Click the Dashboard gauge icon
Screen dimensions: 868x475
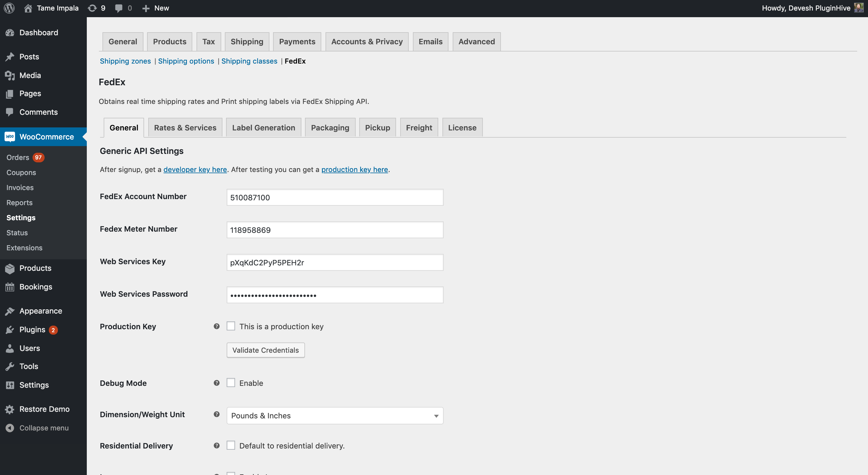tap(10, 33)
